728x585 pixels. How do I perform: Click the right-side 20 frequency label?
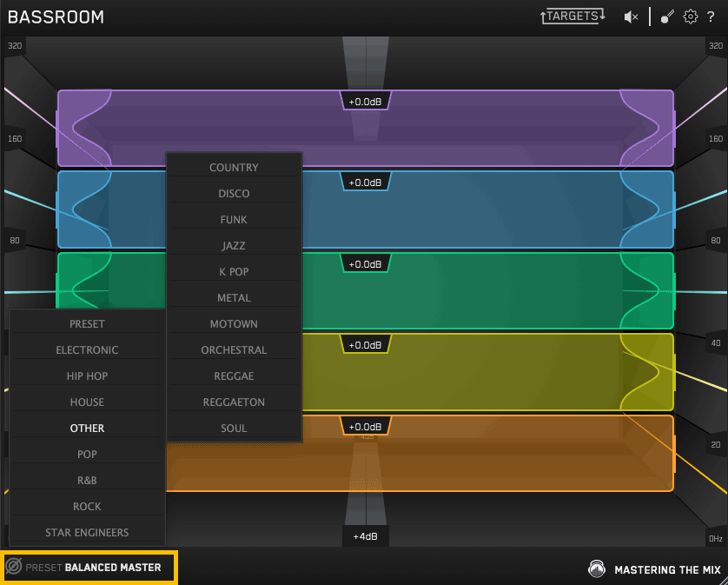(x=716, y=445)
